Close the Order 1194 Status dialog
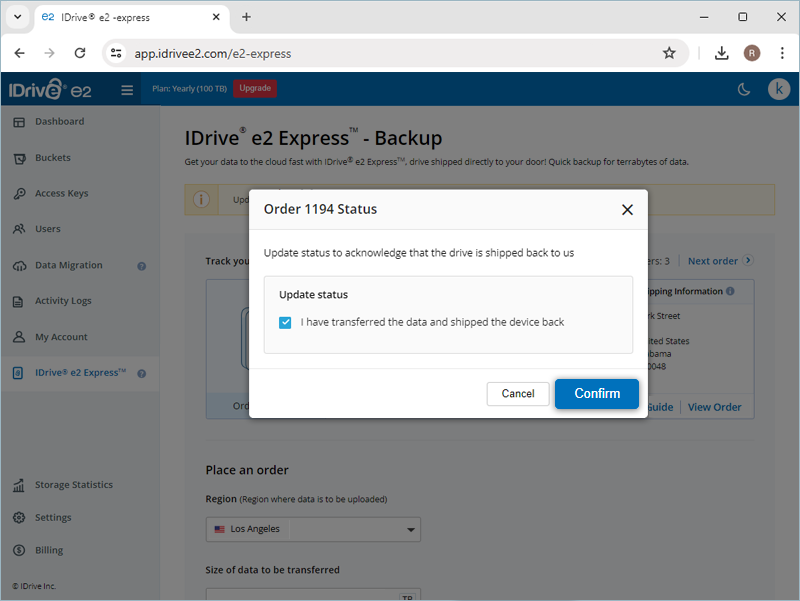The height and width of the screenshot is (601, 800). point(627,210)
